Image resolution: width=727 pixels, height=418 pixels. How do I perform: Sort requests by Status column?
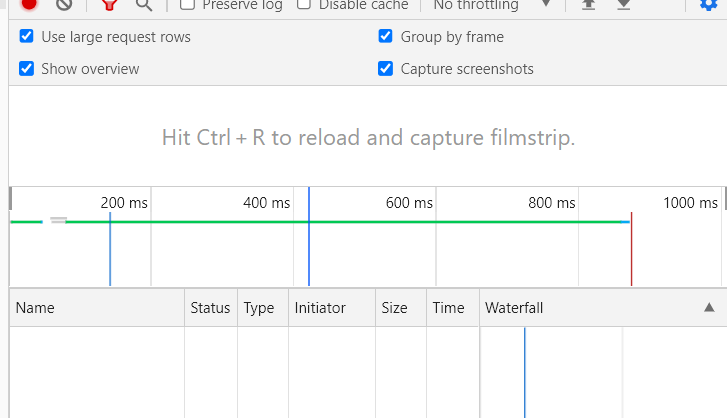coord(210,308)
